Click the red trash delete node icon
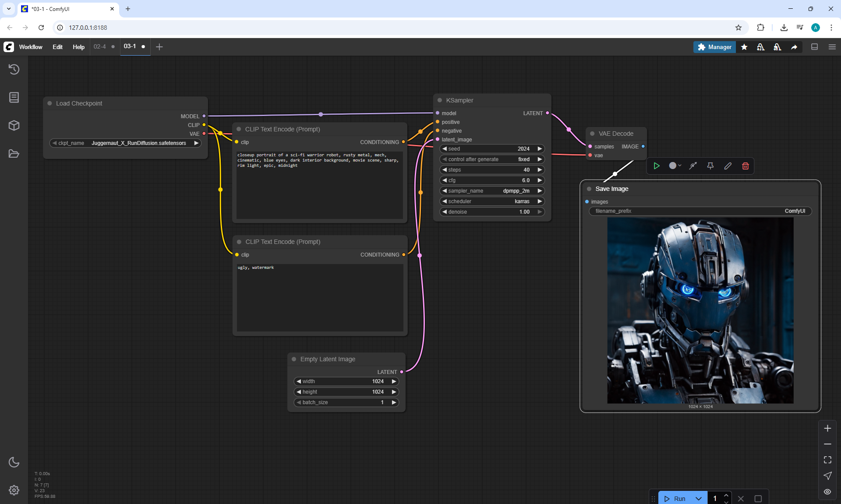The image size is (841, 504). 745,166
